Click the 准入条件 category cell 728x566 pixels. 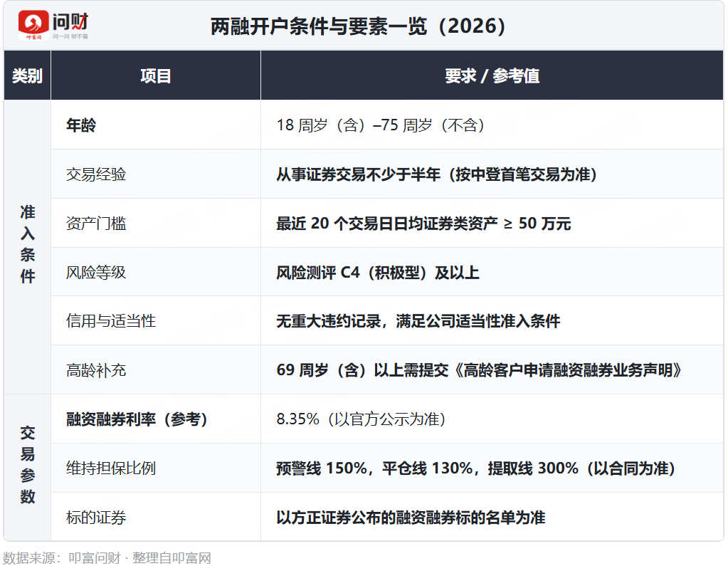27,247
